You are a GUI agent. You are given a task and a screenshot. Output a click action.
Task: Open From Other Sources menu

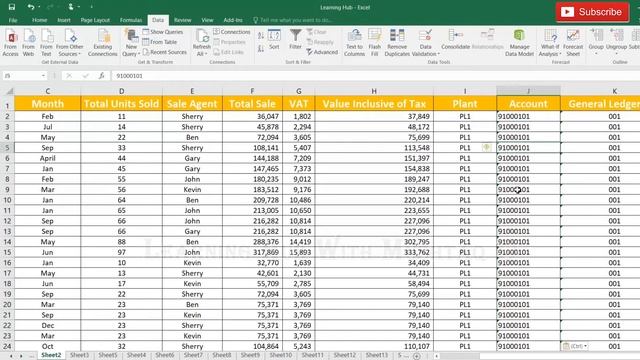pyautogui.click(x=70, y=42)
